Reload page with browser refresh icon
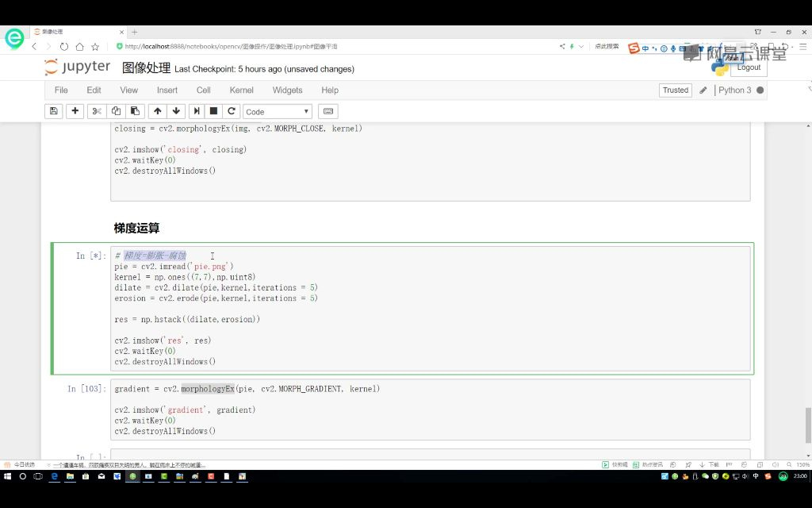Viewport: 812px width, 508px height. (x=63, y=47)
